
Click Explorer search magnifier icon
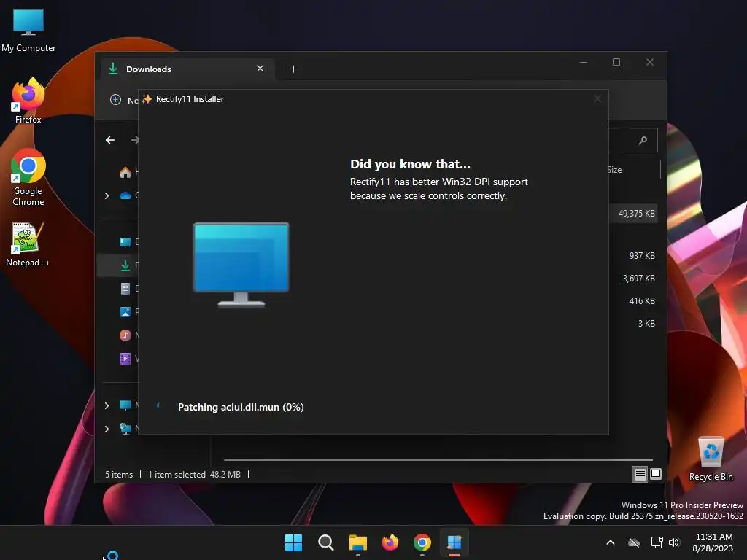coord(643,140)
